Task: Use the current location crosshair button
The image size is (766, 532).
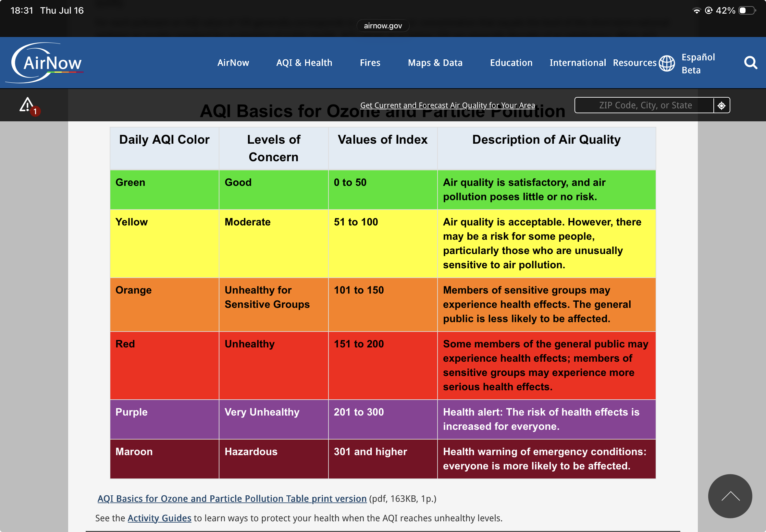Action: (722, 105)
